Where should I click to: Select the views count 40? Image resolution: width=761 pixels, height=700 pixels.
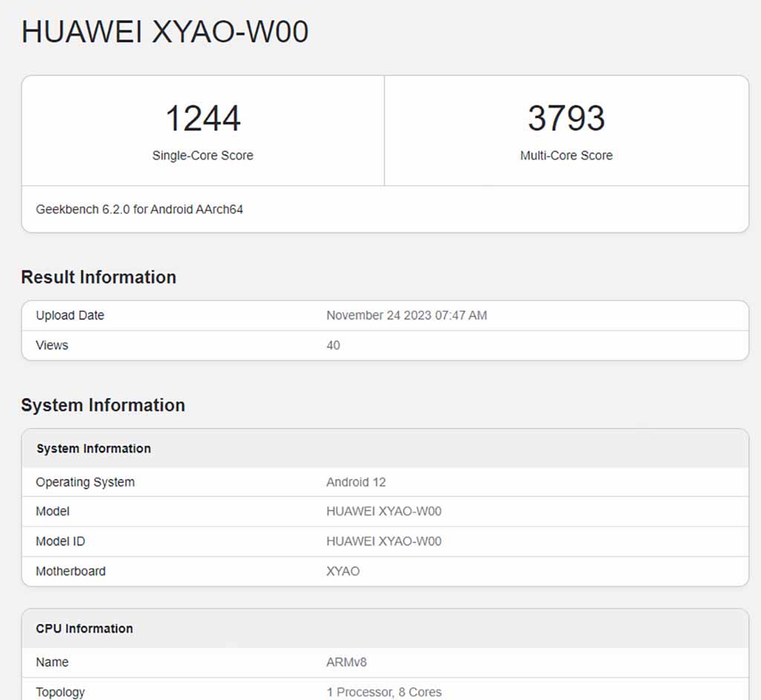click(x=333, y=345)
